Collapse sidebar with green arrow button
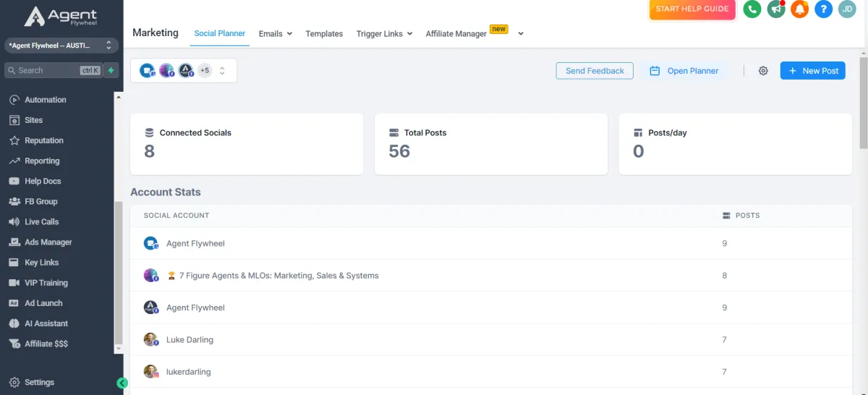 [122, 383]
